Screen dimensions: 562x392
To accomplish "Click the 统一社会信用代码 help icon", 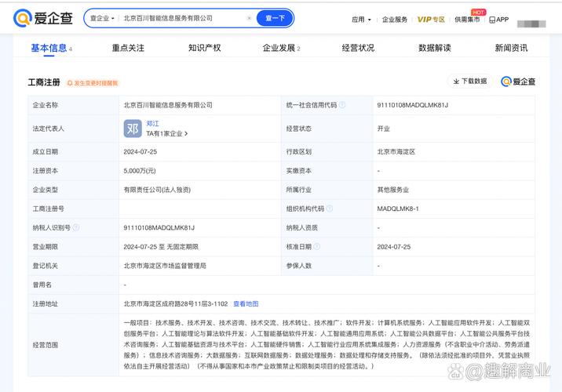I will coord(342,105).
